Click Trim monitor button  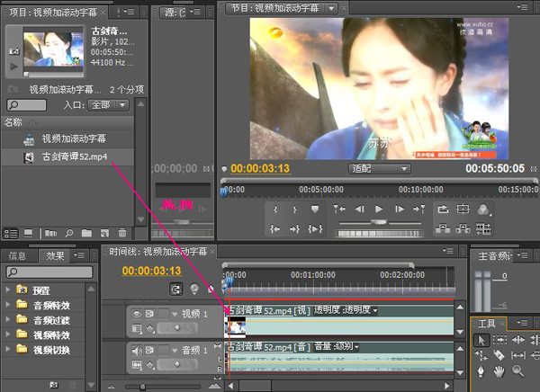[483, 228]
